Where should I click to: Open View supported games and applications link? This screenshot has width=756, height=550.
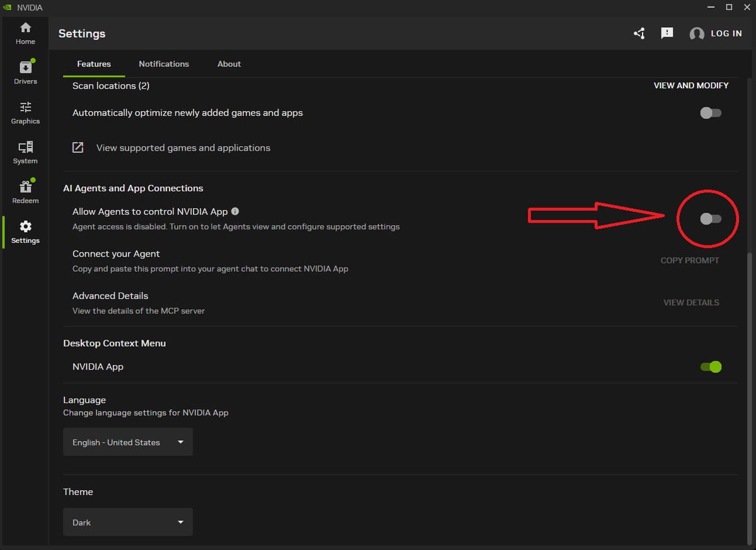pos(183,148)
